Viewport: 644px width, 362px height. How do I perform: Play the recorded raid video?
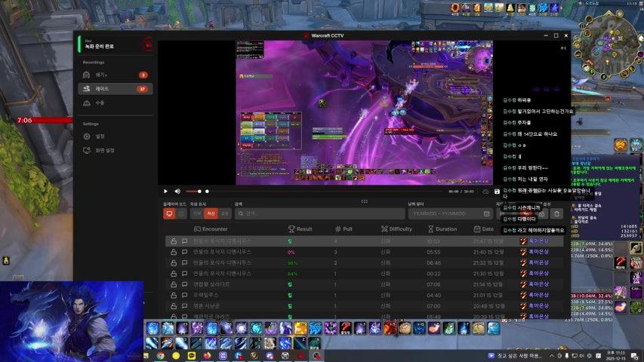point(166,192)
